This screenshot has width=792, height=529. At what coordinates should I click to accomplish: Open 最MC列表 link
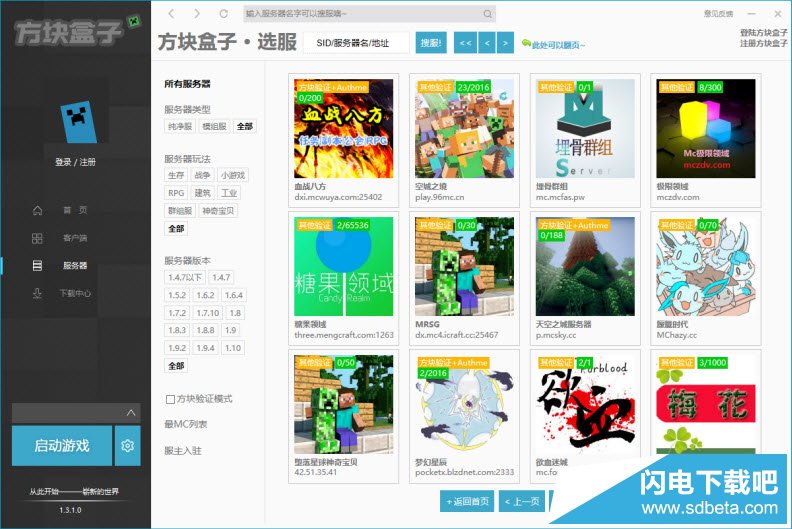pyautogui.click(x=185, y=424)
